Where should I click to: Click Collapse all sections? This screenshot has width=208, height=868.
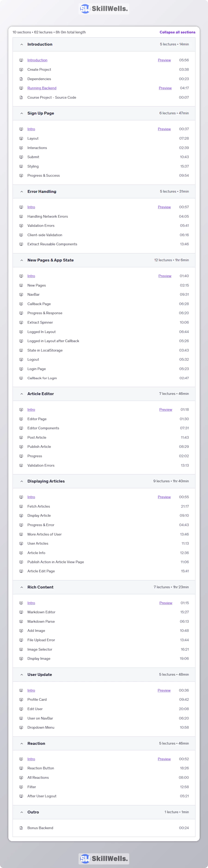click(x=177, y=32)
